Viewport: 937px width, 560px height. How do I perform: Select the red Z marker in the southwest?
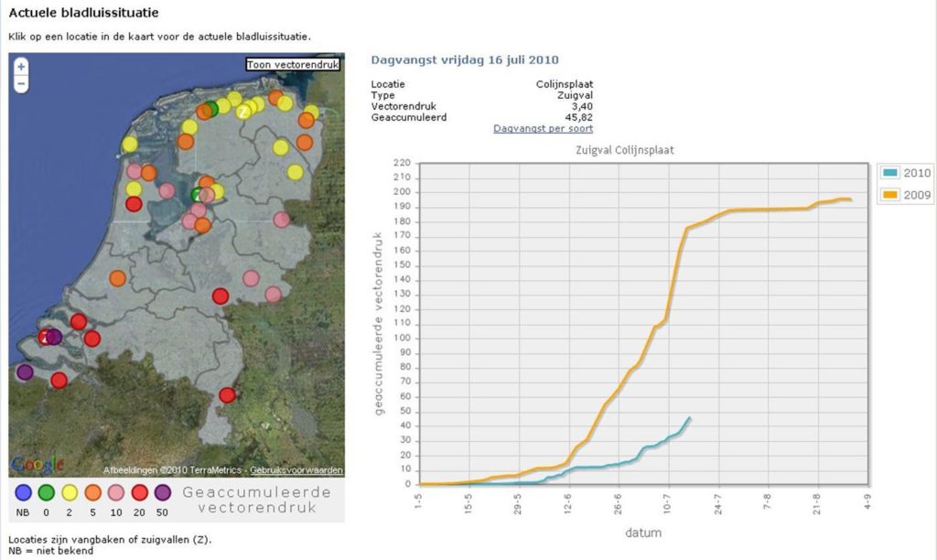click(x=44, y=337)
